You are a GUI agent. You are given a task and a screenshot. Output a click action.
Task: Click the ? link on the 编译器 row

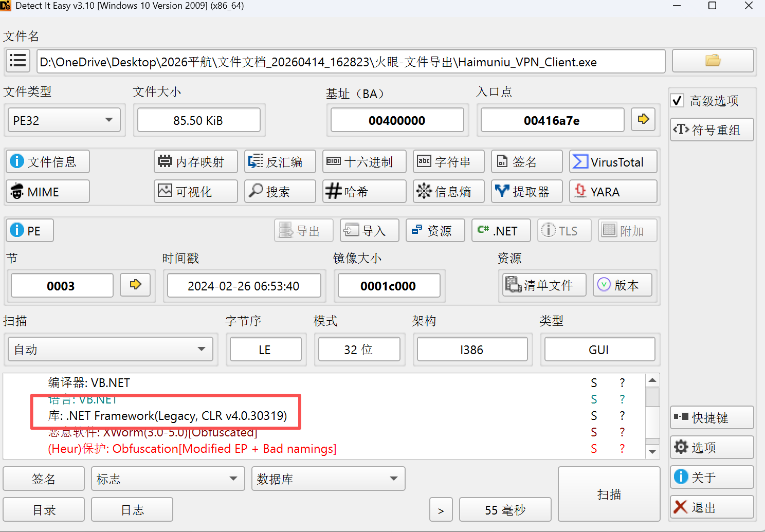pyautogui.click(x=622, y=382)
